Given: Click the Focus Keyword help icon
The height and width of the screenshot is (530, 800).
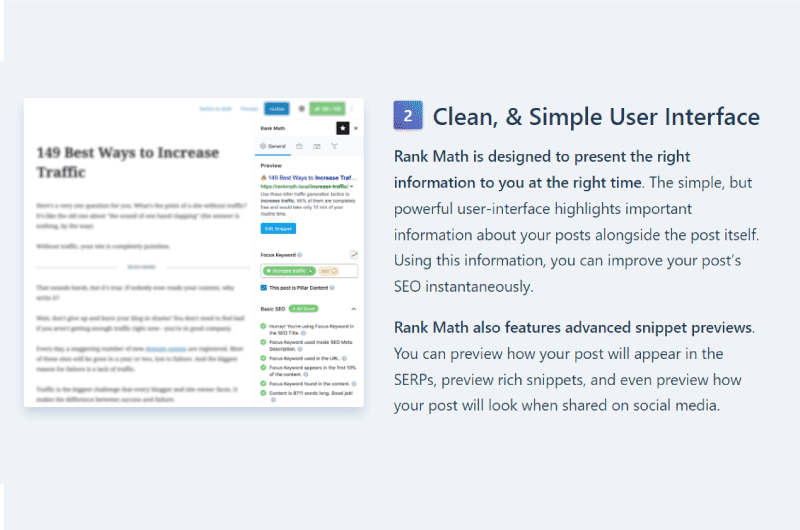Looking at the screenshot, I should click(299, 255).
